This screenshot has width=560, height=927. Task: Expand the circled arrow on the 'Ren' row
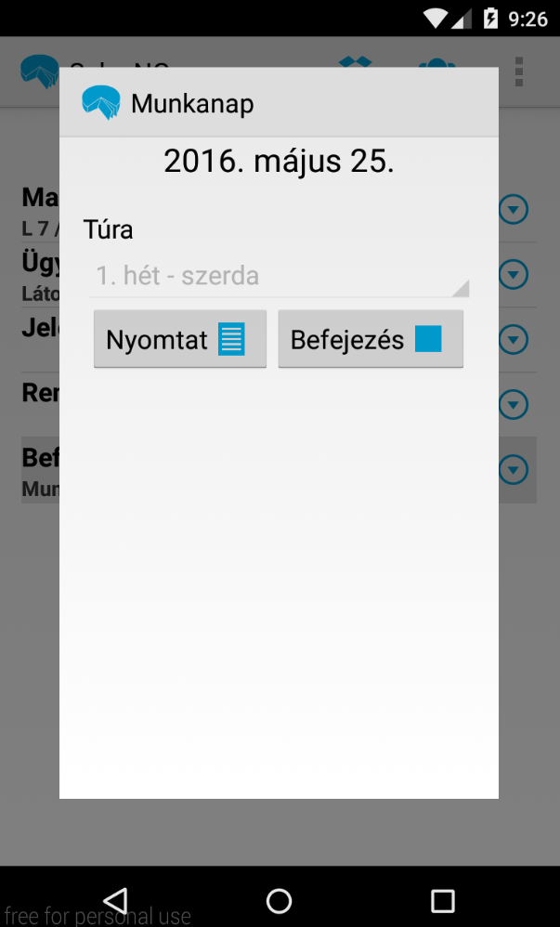(513, 404)
